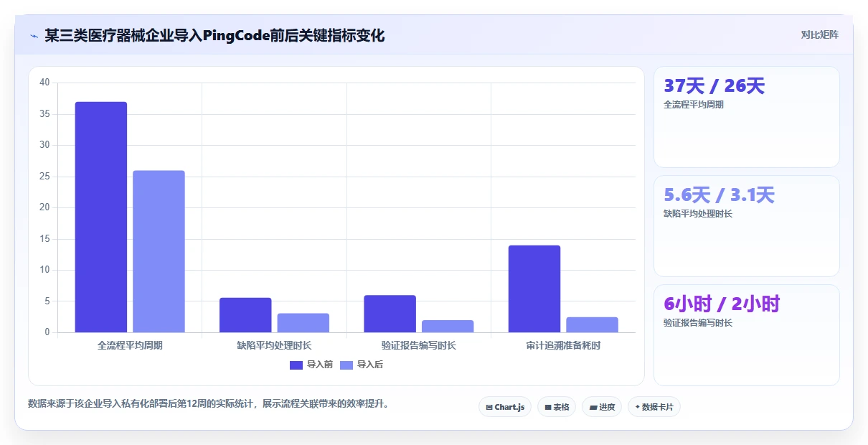This screenshot has height=445, width=868.
Task: Select the Chart.js tag
Action: click(x=505, y=407)
